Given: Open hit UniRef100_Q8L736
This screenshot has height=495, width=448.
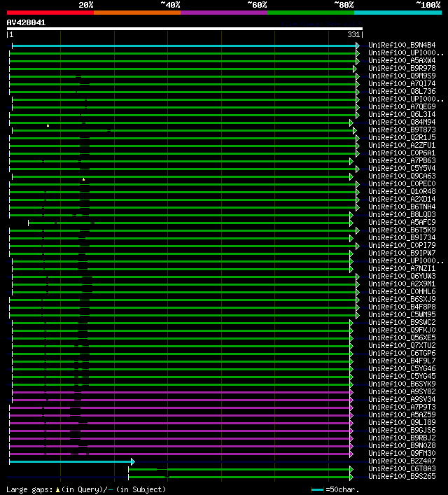Looking at the screenshot, I should point(402,91).
